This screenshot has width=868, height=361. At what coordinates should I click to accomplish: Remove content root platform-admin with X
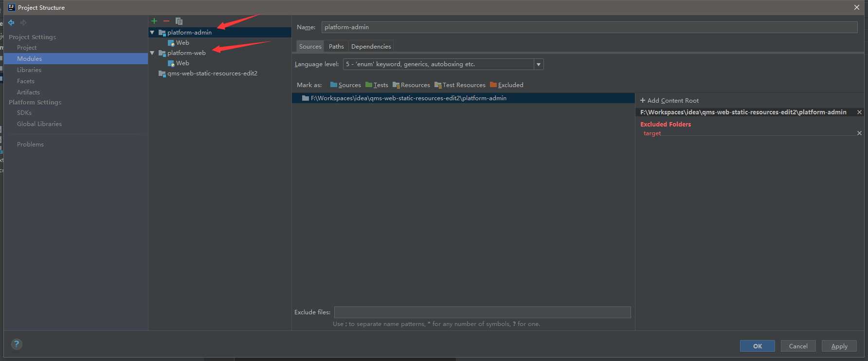(859, 112)
